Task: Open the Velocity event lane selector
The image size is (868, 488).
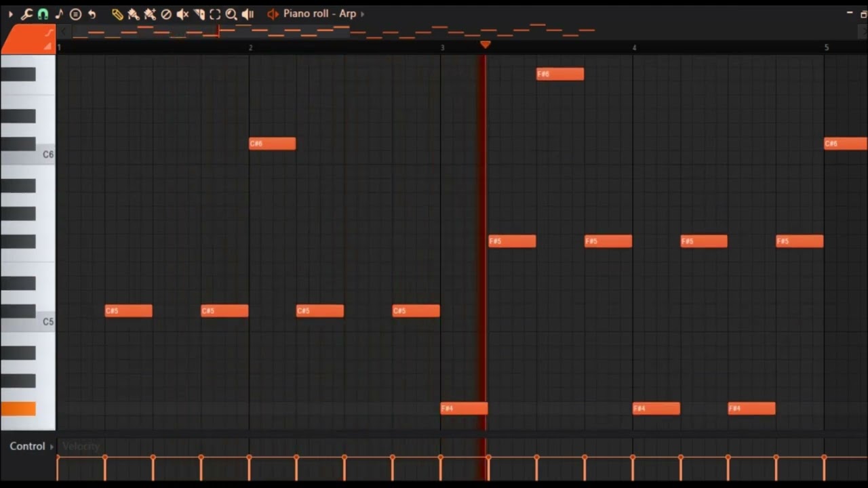Action: [x=81, y=446]
